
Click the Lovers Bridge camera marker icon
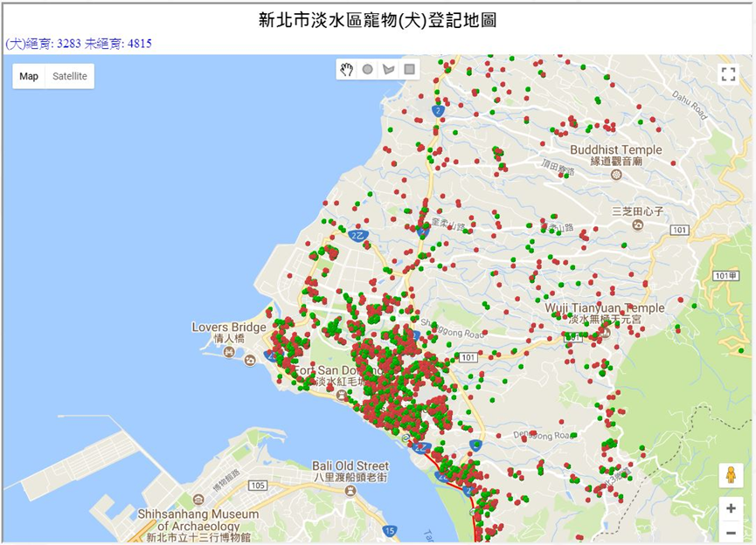click(x=250, y=360)
